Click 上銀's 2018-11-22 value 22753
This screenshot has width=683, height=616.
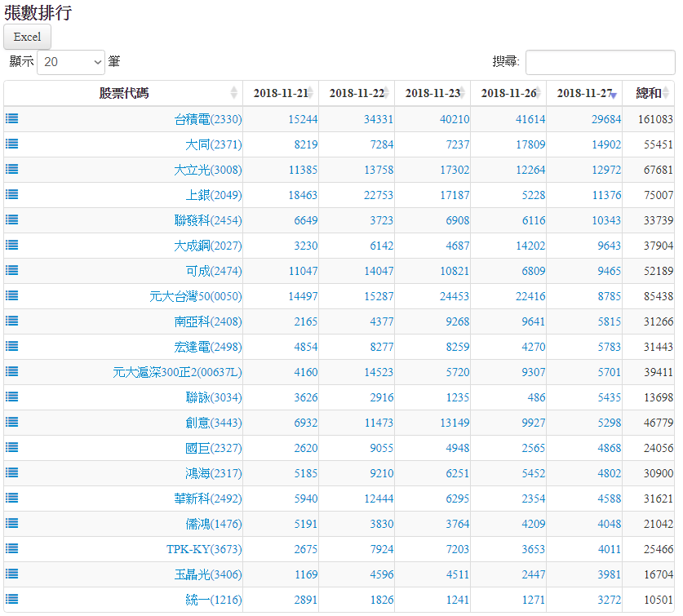pyautogui.click(x=379, y=195)
